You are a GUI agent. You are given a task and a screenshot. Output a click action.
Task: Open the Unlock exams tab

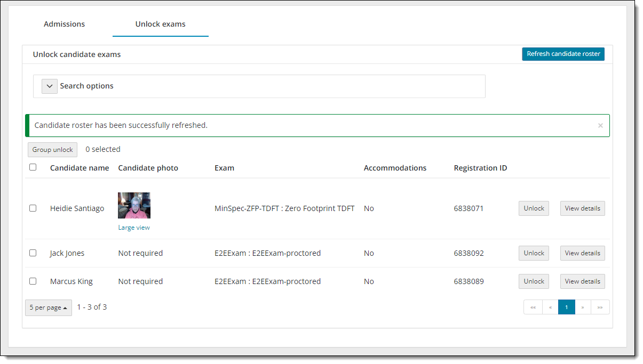pos(160,24)
